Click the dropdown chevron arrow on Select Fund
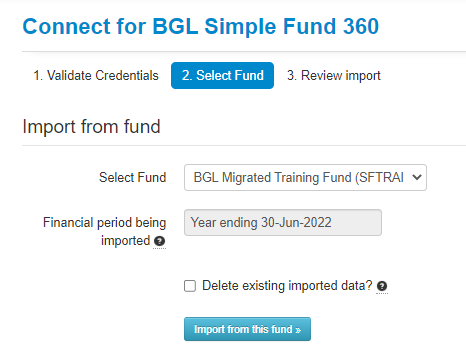This screenshot has width=466, height=361. click(x=417, y=177)
